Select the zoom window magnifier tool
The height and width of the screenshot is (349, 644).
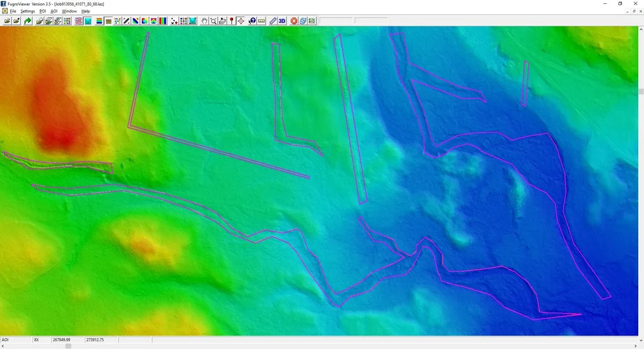(213, 21)
